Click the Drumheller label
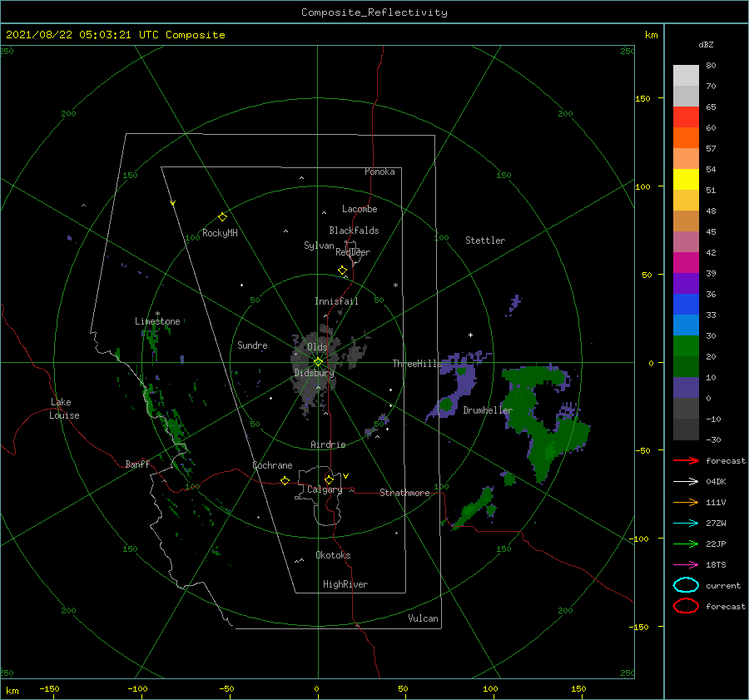 click(x=488, y=410)
